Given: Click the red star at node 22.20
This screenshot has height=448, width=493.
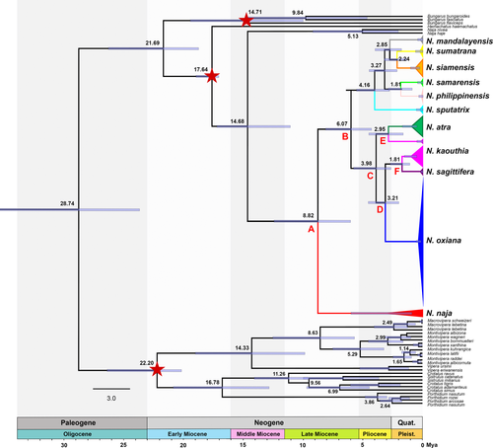Looking at the screenshot, I should (157, 370).
